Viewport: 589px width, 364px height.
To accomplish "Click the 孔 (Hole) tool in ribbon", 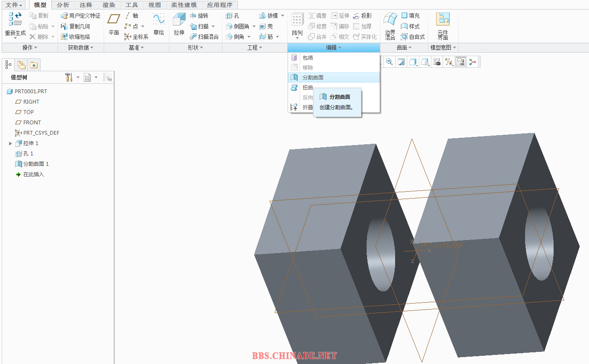I will point(232,16).
